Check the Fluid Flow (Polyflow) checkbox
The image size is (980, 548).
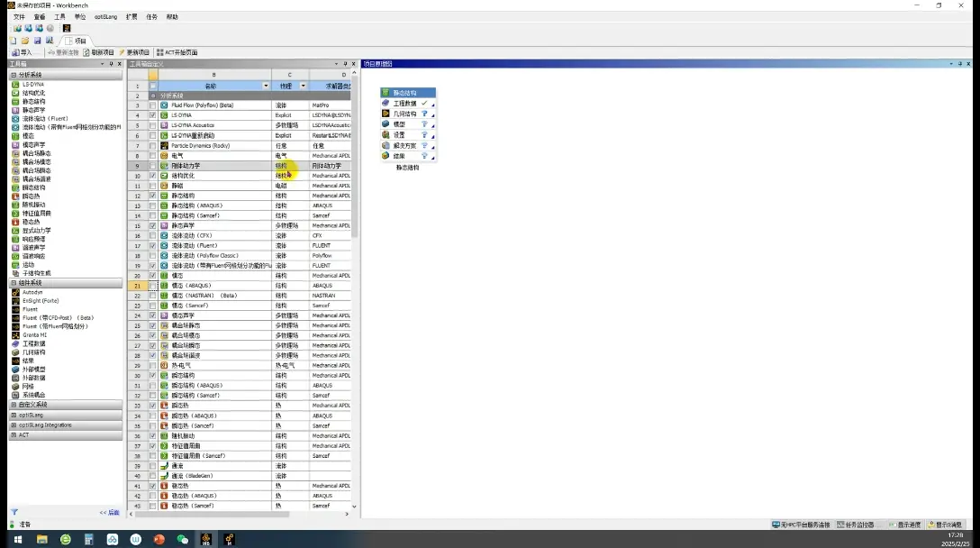[x=152, y=105]
